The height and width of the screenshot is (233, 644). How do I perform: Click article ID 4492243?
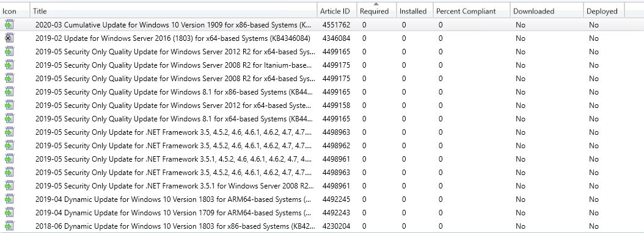click(337, 213)
